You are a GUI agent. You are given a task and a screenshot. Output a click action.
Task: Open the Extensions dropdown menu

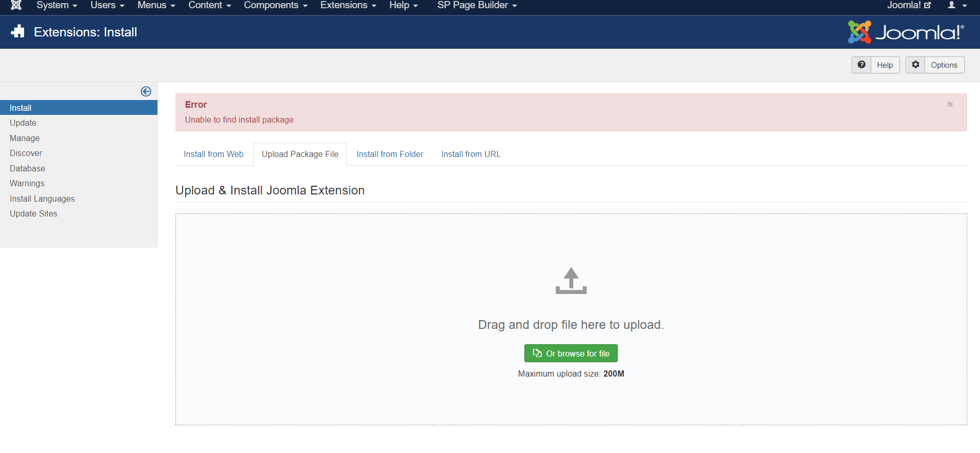coord(348,5)
